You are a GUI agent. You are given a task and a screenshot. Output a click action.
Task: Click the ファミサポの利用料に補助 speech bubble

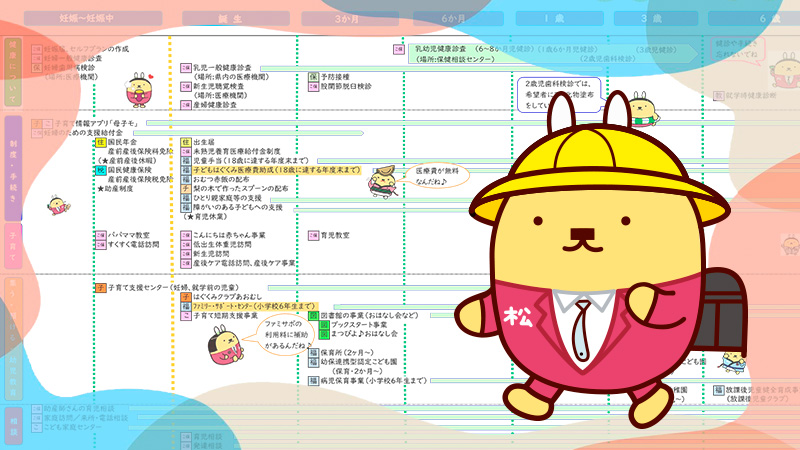[283, 334]
